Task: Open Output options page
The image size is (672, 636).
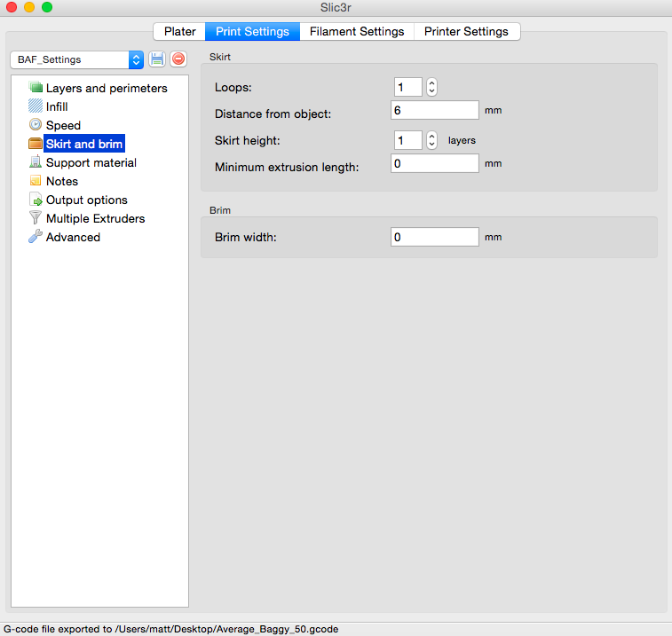Action: point(86,200)
